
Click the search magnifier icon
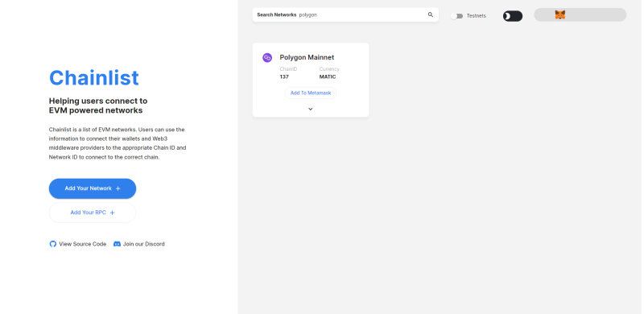(x=431, y=14)
